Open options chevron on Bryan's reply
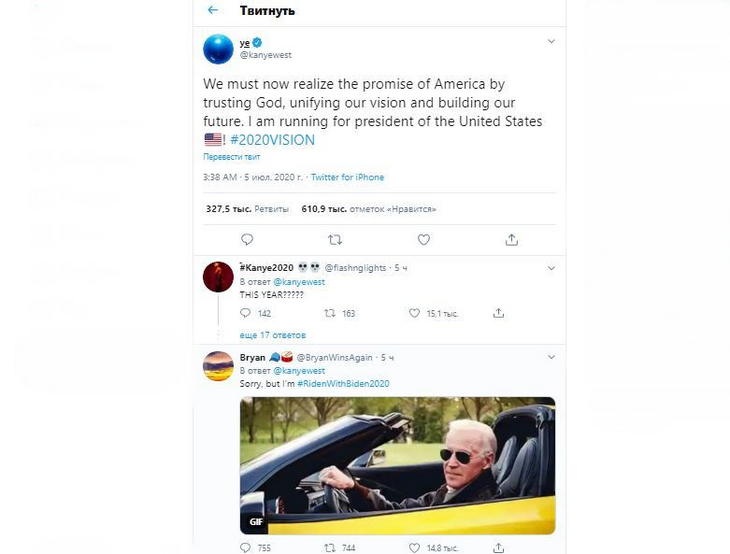 click(x=551, y=357)
